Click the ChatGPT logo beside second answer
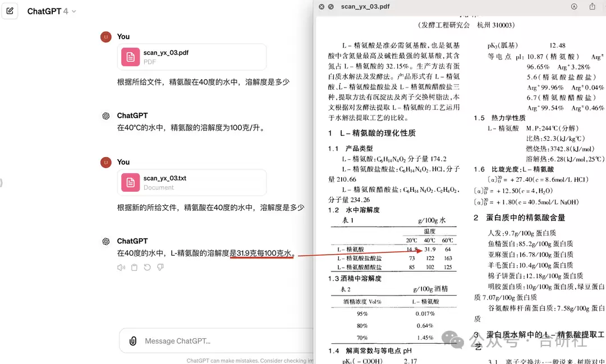 [106, 241]
